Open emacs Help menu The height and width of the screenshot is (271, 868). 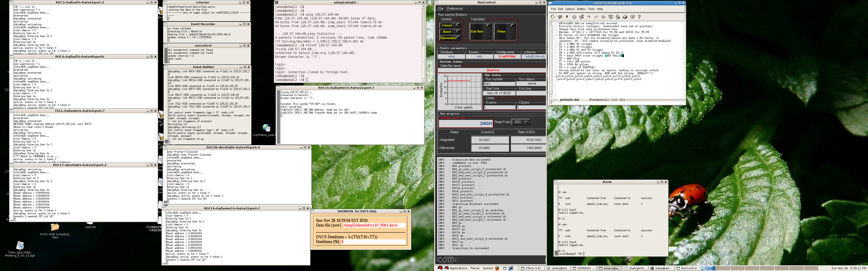coord(600,9)
